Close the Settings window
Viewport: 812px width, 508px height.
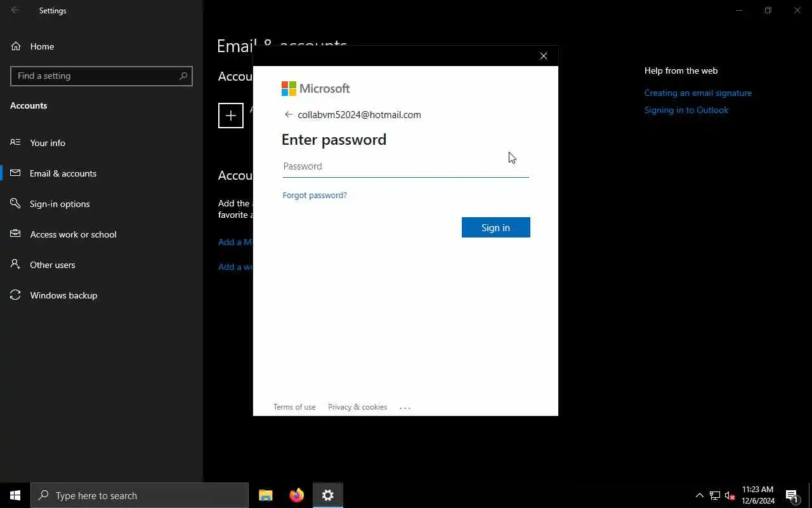pos(797,10)
